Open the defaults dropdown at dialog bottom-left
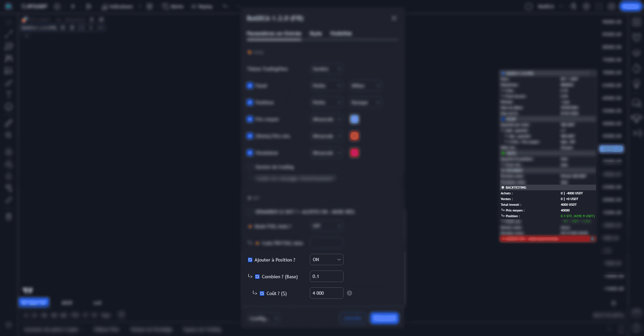Viewport: 644px width, 336px height. (263, 318)
